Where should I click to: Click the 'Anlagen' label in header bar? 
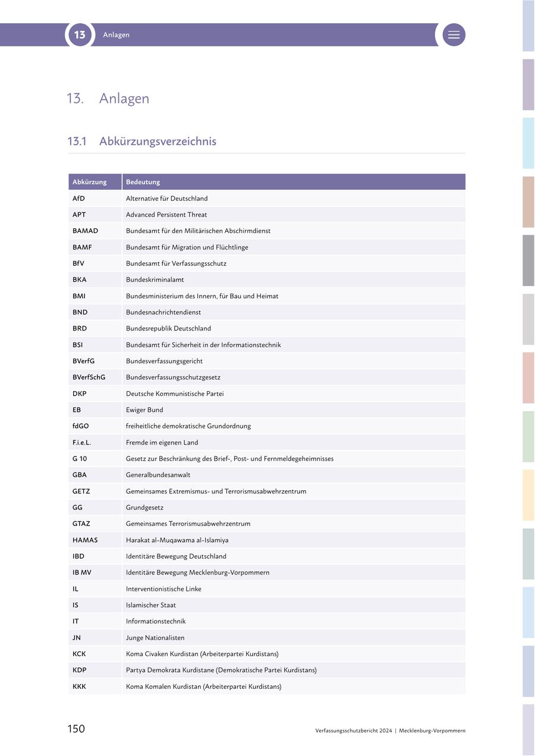point(116,35)
